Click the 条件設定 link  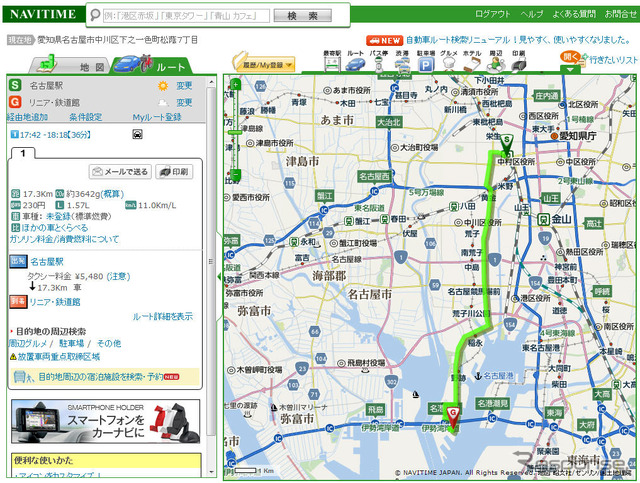click(85, 117)
